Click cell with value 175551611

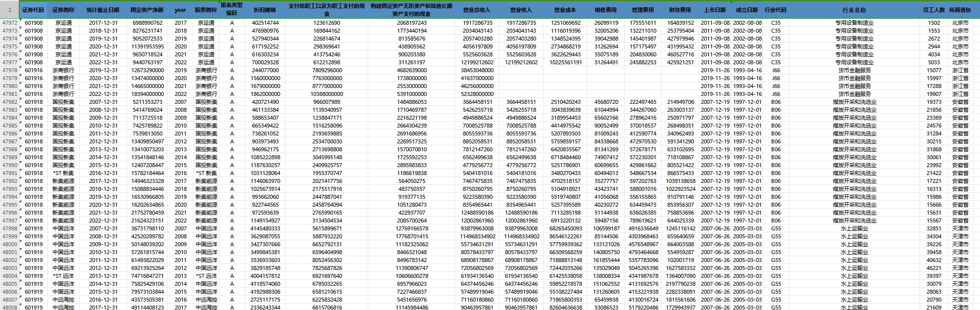(x=643, y=23)
